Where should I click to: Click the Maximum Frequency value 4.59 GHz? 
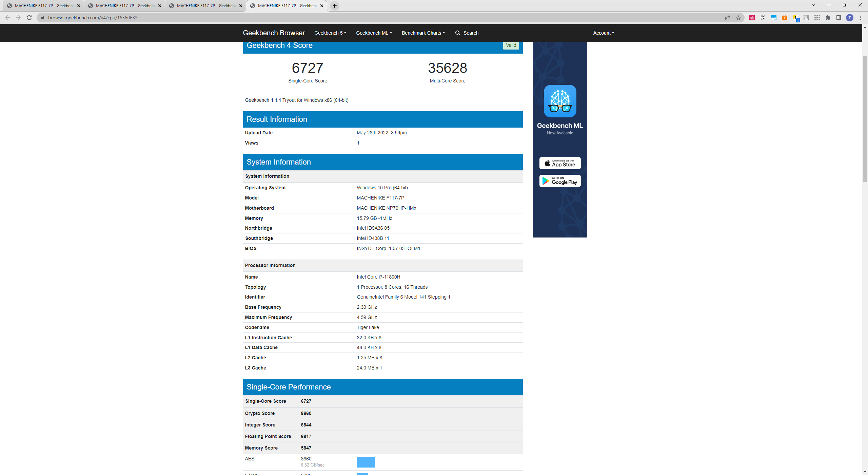coord(367,317)
